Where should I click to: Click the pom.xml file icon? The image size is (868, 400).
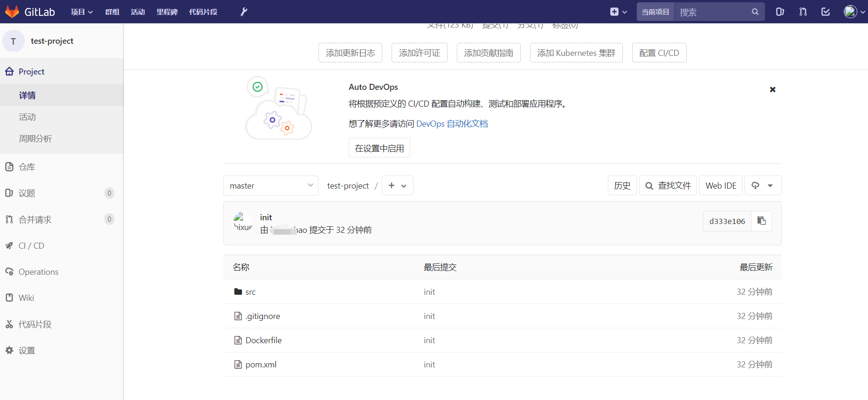[238, 365]
